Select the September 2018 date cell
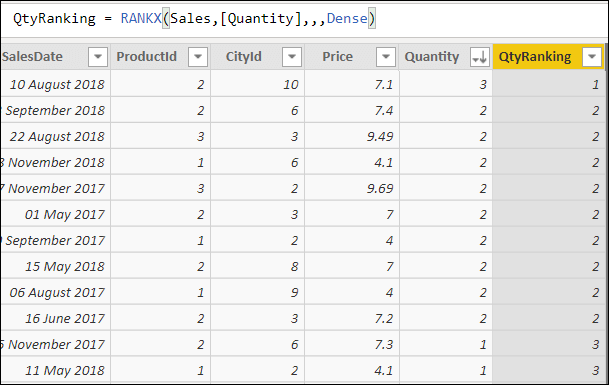Viewport: 609px width, 385px height. (56, 110)
